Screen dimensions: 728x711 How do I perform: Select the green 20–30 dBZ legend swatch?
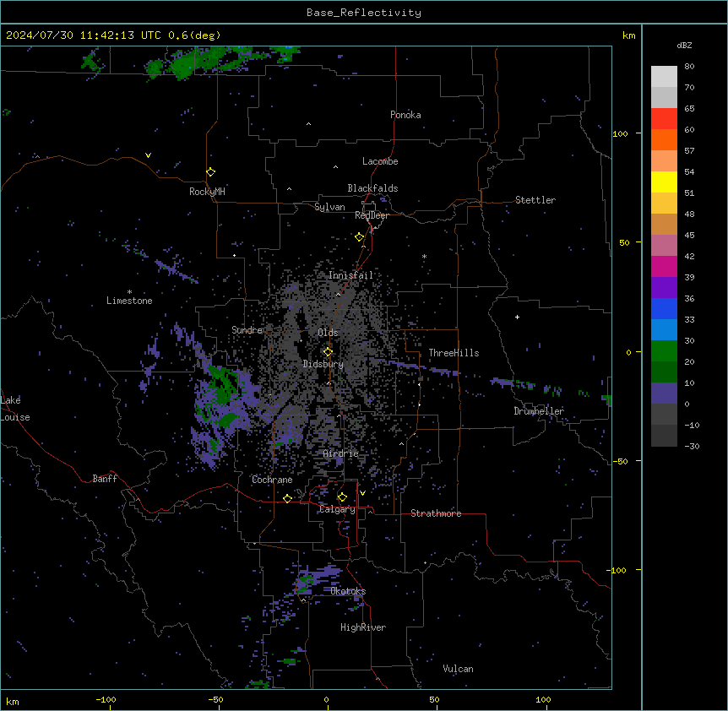[664, 351]
